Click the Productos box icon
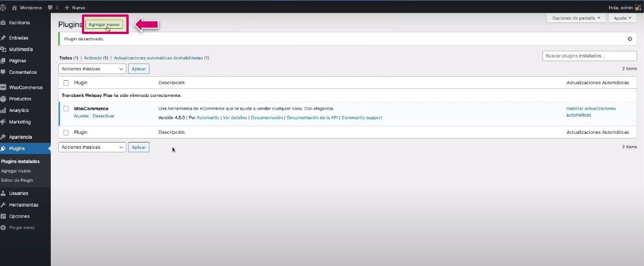The height and width of the screenshot is (266, 644). click(x=3, y=99)
